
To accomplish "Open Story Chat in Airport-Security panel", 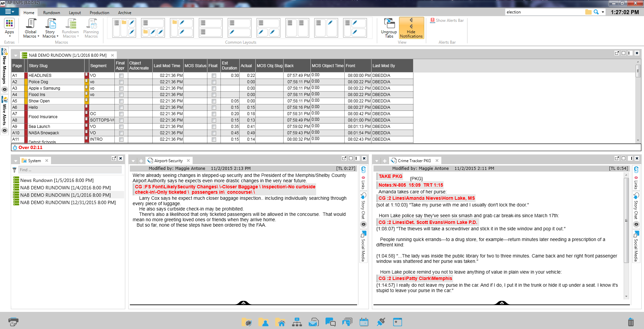I will (x=363, y=210).
